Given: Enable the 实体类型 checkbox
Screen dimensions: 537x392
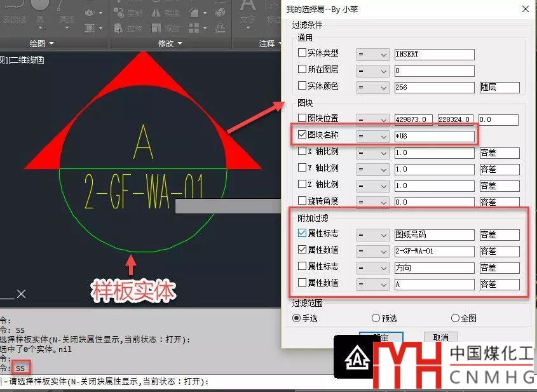Looking at the screenshot, I should tap(302, 52).
